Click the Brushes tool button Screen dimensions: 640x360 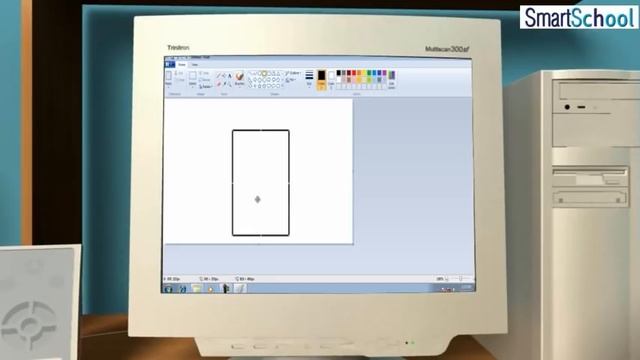(240, 78)
